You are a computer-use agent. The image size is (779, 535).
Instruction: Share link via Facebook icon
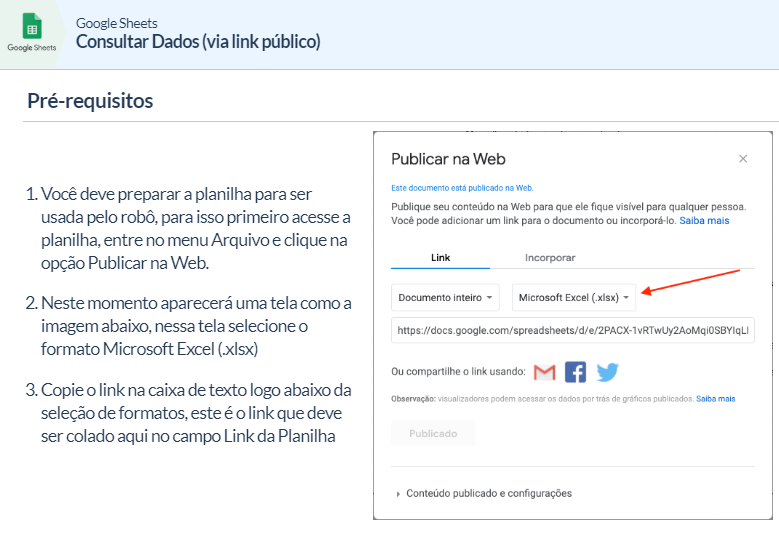click(x=575, y=372)
